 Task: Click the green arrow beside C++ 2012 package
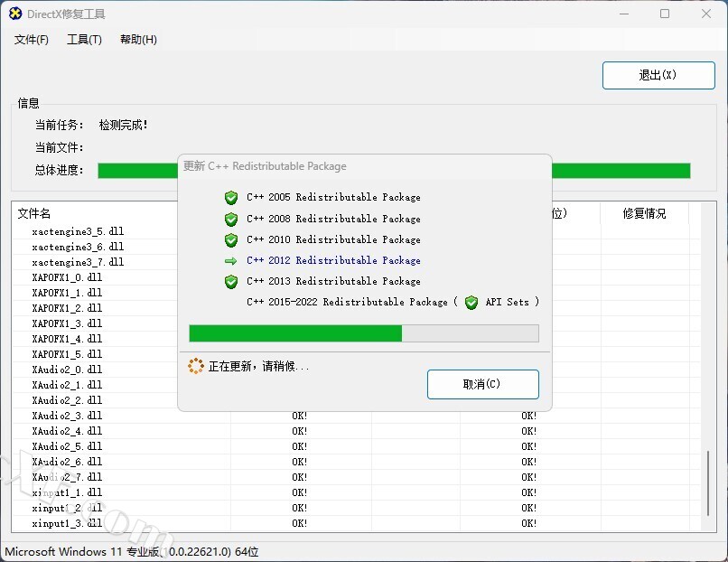(x=230, y=261)
